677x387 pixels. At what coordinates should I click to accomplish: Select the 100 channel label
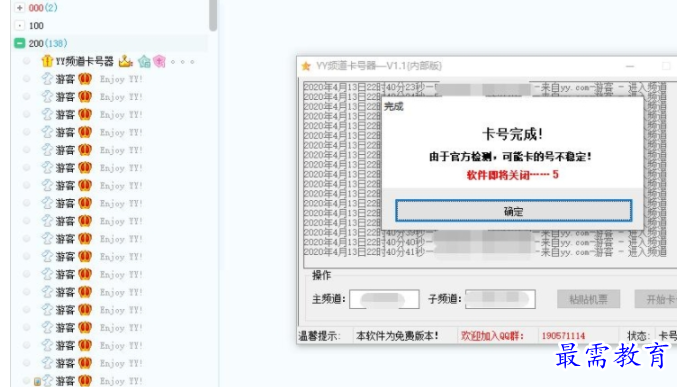tap(36, 25)
